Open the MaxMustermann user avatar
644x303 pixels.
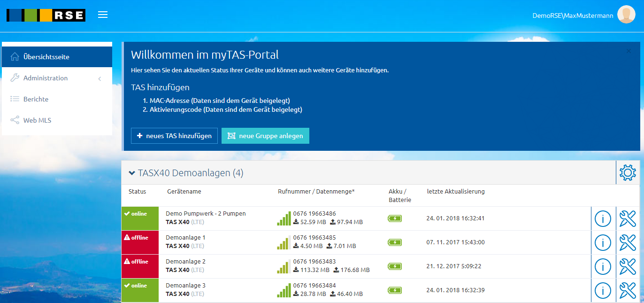(x=626, y=15)
